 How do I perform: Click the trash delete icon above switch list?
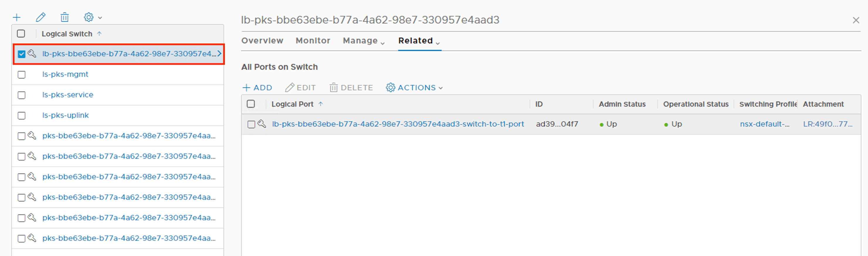pos(64,17)
